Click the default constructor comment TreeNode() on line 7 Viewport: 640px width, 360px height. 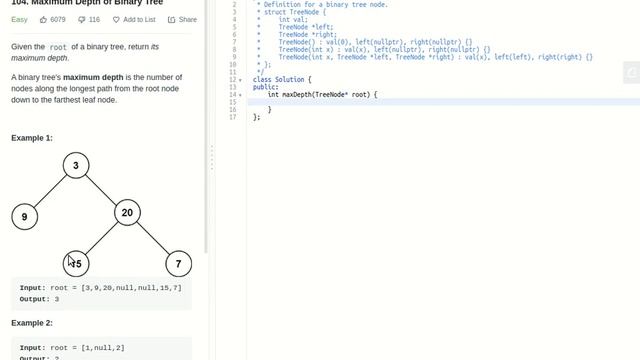(x=375, y=42)
